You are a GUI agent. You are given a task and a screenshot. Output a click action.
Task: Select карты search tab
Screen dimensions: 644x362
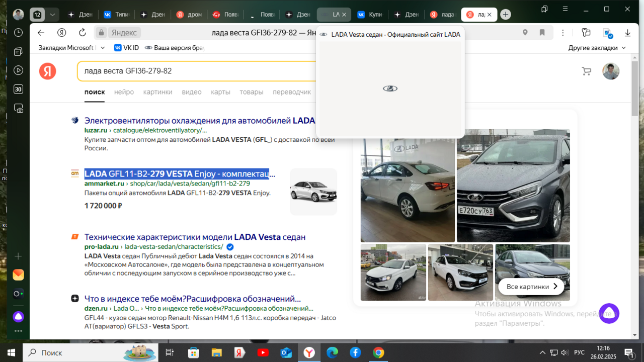tap(220, 92)
